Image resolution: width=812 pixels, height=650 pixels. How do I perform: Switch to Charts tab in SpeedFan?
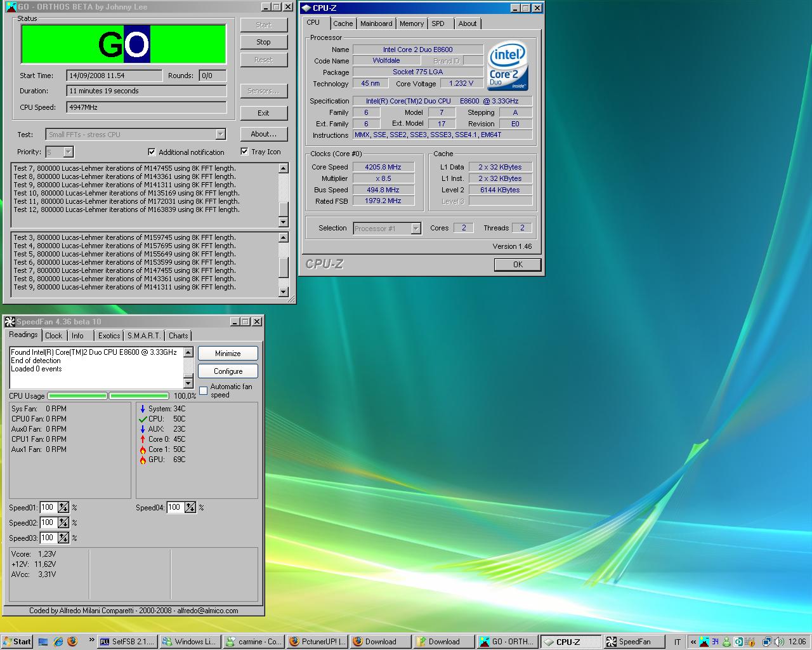[x=178, y=336]
